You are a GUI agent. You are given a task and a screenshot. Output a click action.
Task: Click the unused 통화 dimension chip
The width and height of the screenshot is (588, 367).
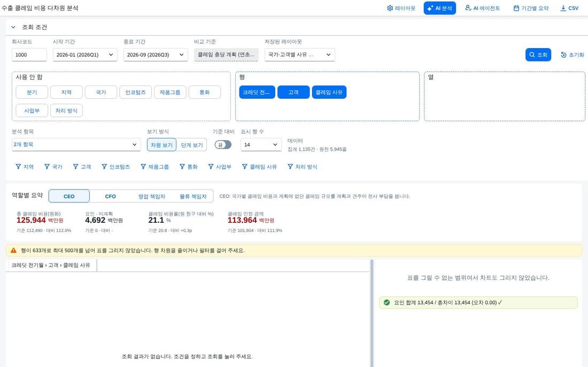[204, 92]
